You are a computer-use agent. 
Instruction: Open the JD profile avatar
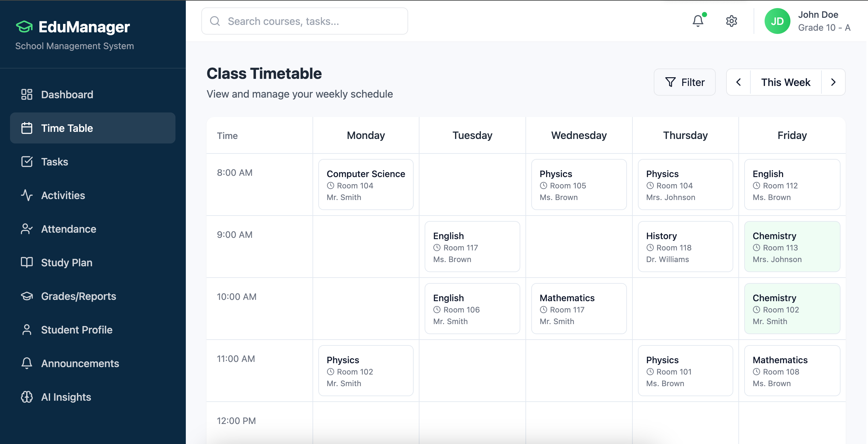click(778, 21)
